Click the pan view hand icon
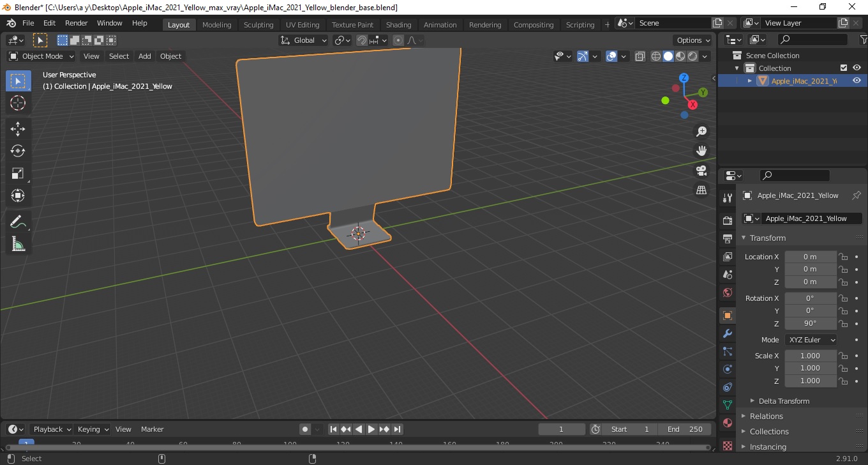The height and width of the screenshot is (465, 868). tap(701, 151)
